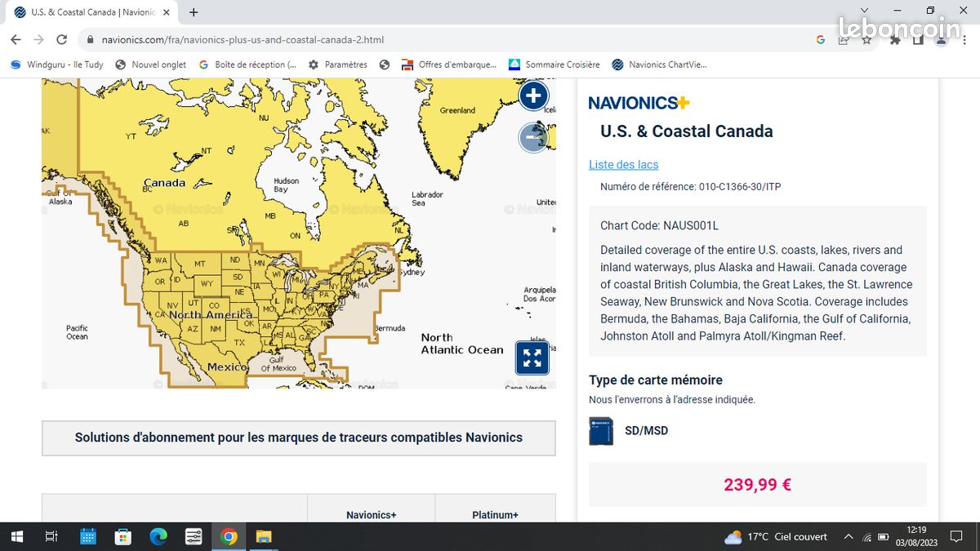Screen dimensions: 980x551
Task: Click Solutions d'abonnement pour les marques heading
Action: point(299,437)
